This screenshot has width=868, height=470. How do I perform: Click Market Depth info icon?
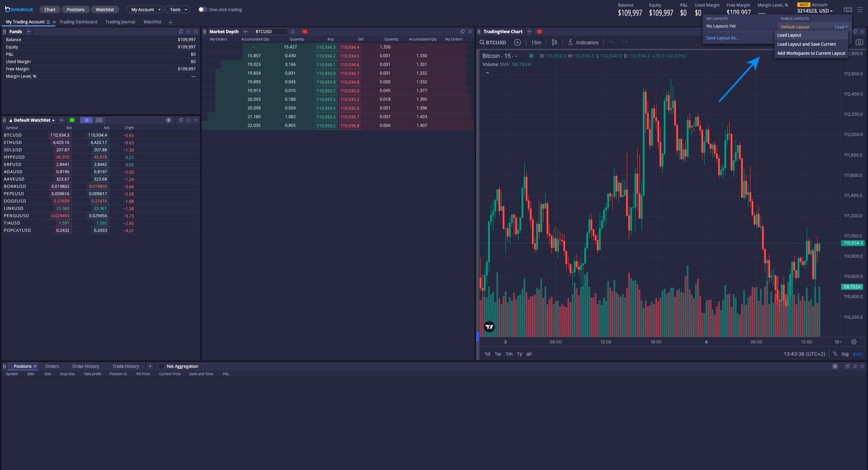tap(292, 32)
